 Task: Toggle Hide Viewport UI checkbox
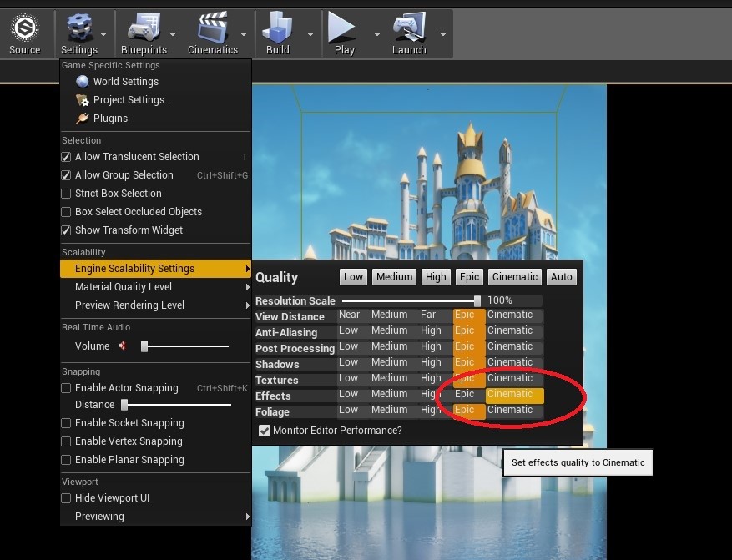coord(66,498)
